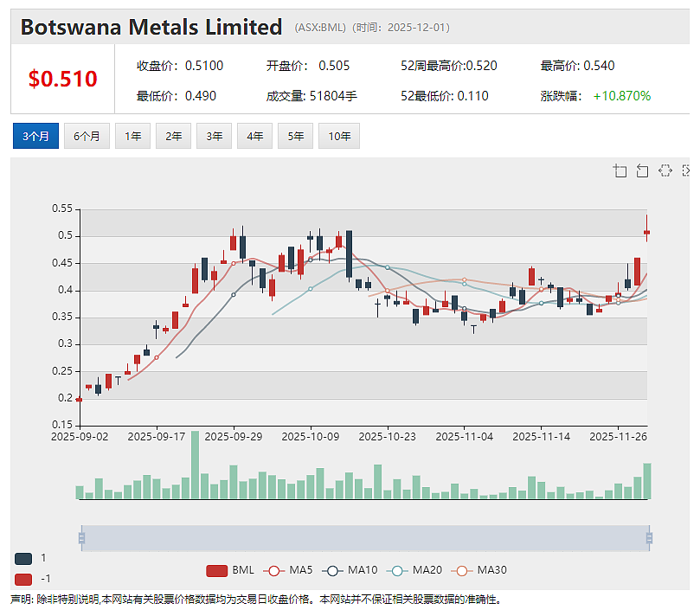Click the 0.55 y-axis label
The width and height of the screenshot is (700, 616).
click(62, 209)
